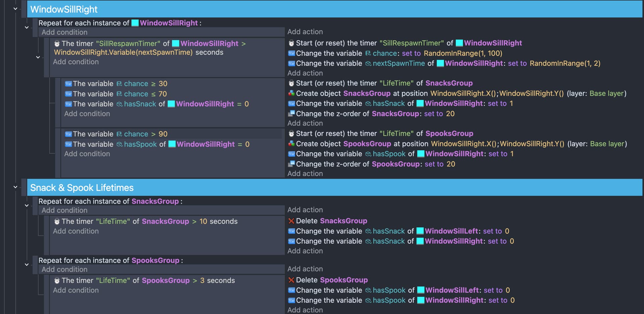Add condition below the SillRespawnTimer condition
Screen dimensions: 644x314
(x=76, y=62)
